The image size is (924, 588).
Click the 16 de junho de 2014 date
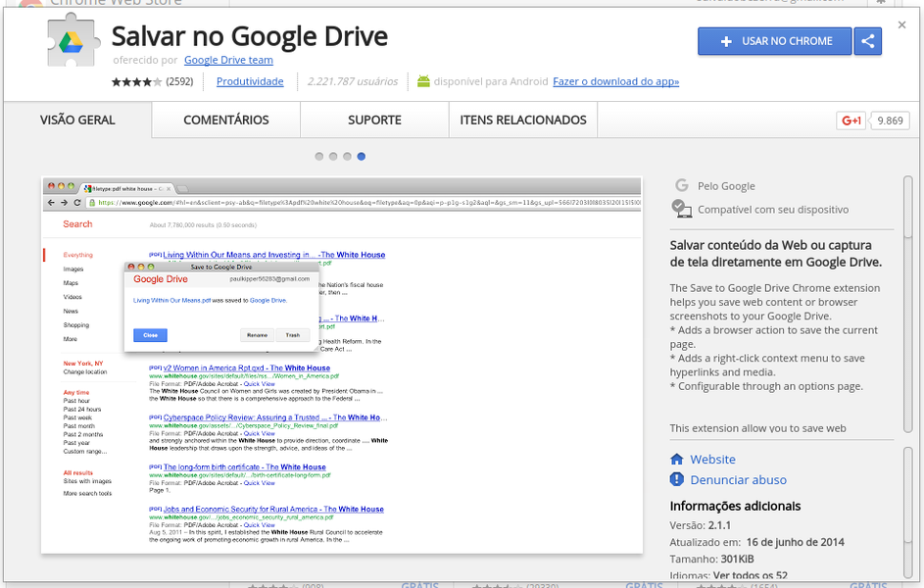click(x=795, y=542)
